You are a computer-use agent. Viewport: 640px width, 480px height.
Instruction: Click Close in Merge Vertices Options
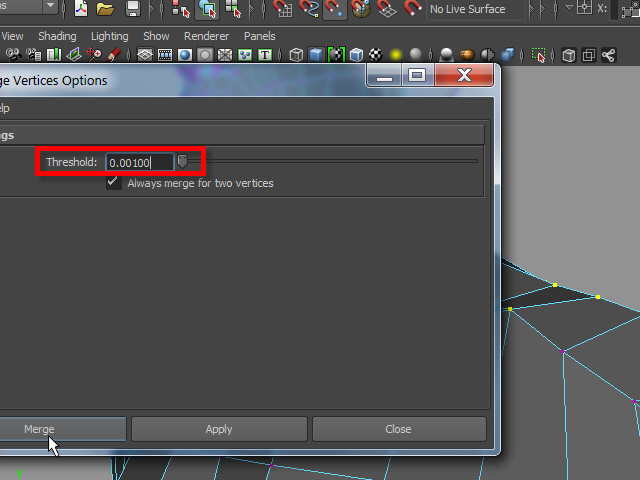(399, 429)
